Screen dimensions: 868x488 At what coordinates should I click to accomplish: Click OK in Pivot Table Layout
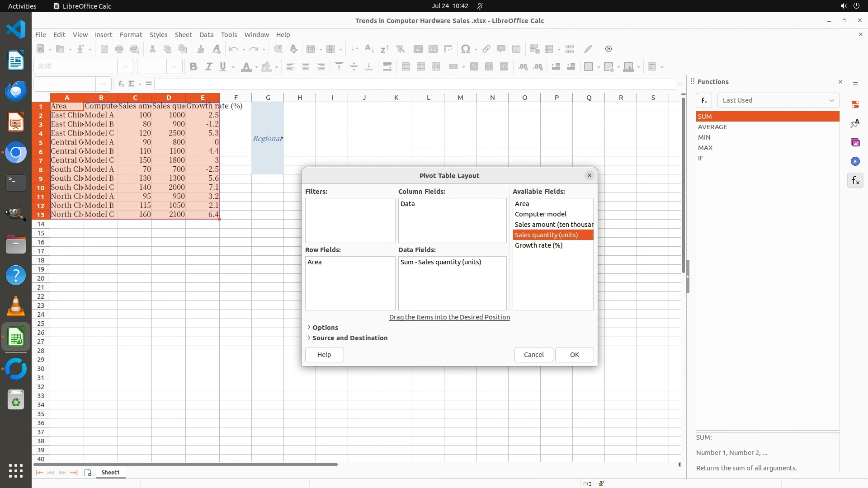tap(574, 355)
